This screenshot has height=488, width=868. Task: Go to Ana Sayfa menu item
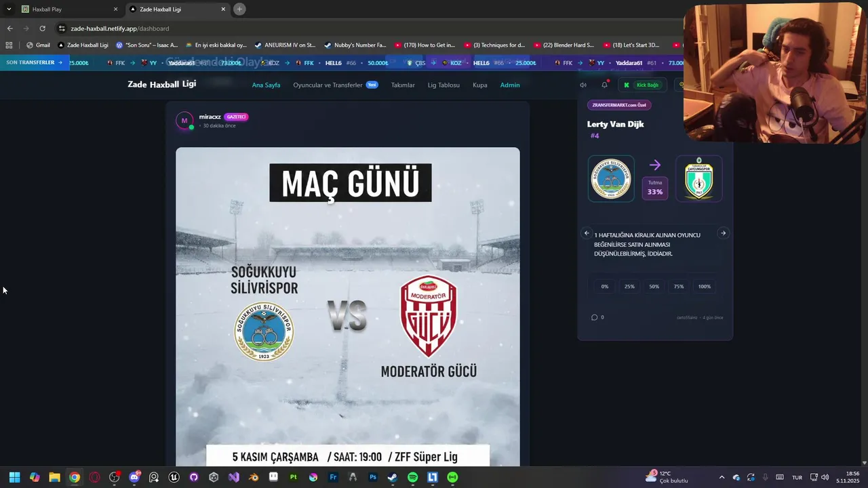coord(266,85)
